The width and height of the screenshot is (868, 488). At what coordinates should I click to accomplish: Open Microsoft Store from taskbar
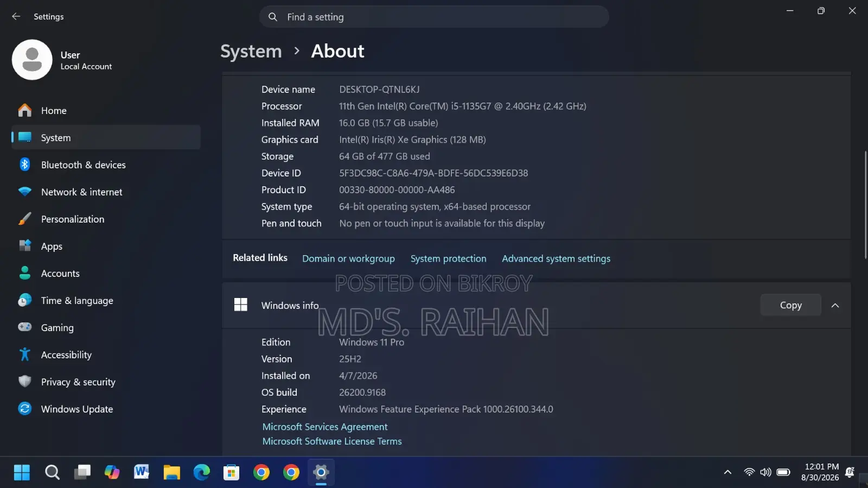coord(232,472)
